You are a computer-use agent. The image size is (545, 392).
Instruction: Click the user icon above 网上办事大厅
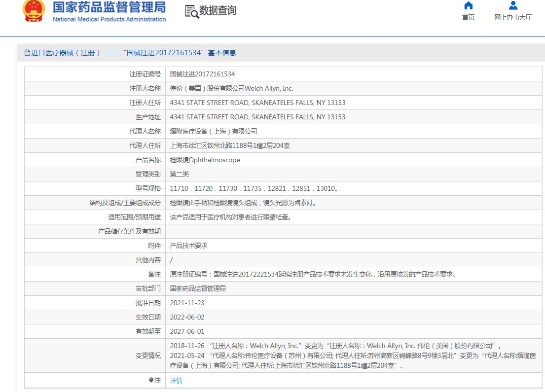(x=513, y=5)
